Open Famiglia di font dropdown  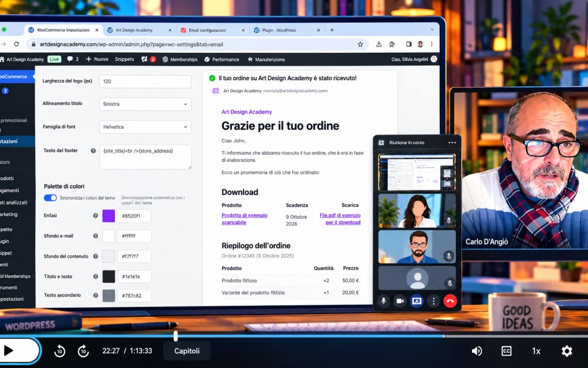pyautogui.click(x=145, y=127)
